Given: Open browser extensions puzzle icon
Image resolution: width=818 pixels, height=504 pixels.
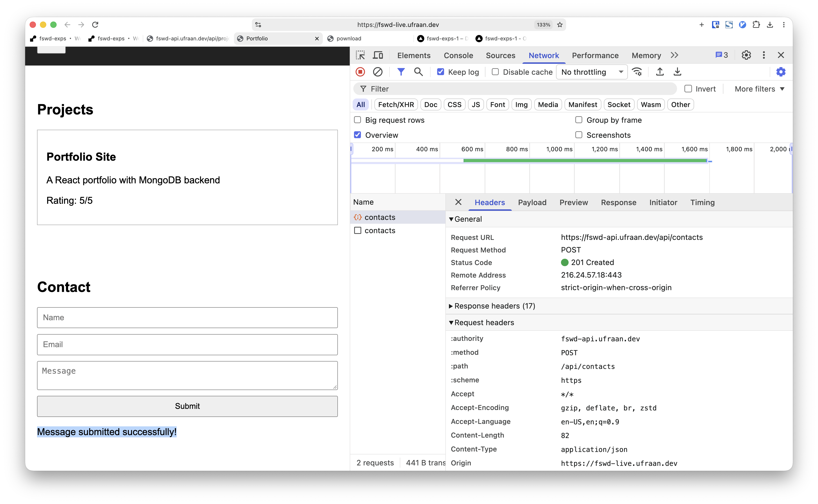Looking at the screenshot, I should pyautogui.click(x=756, y=25).
